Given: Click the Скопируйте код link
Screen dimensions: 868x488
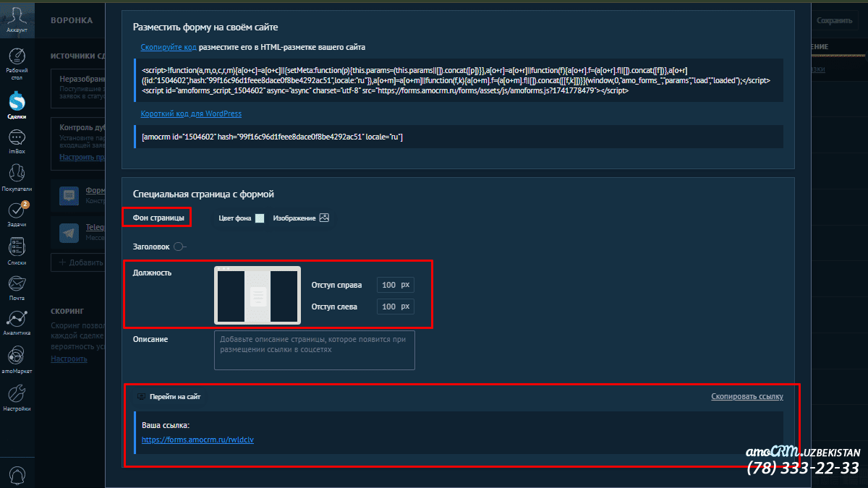Looking at the screenshot, I should point(169,47).
